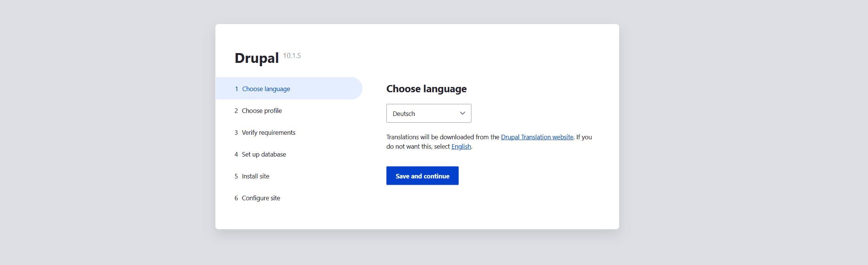Click the Choose language heading
The height and width of the screenshot is (265, 868).
click(426, 89)
